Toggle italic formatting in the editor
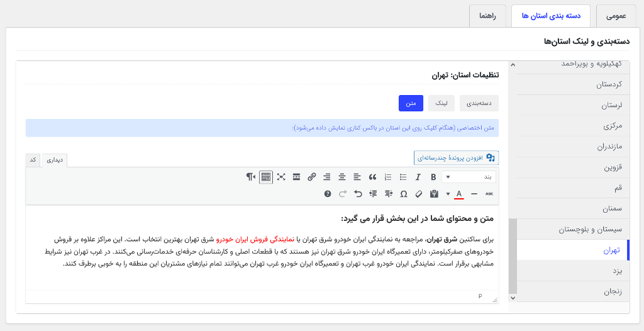The width and height of the screenshot is (644, 331). click(x=418, y=177)
